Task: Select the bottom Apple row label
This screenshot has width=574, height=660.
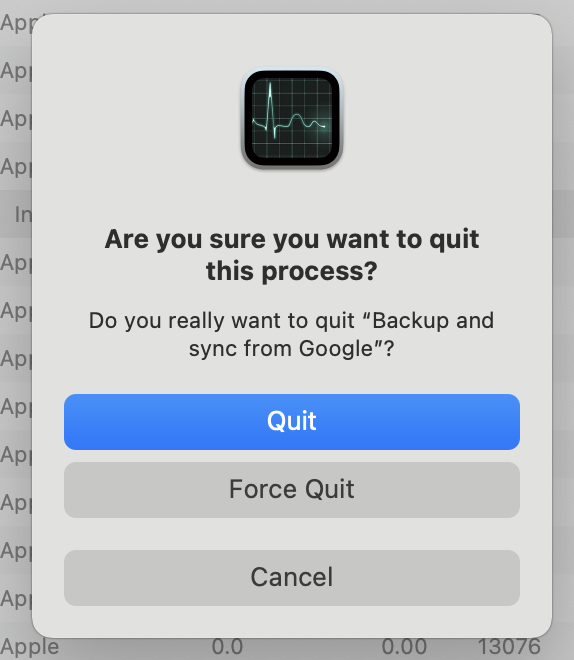Action: (29, 647)
